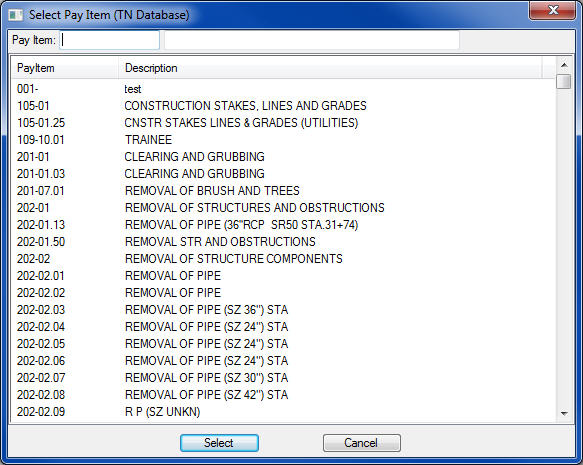Click the vertical scrollbar thumb
The width and height of the screenshot is (583, 465).
pos(564,81)
